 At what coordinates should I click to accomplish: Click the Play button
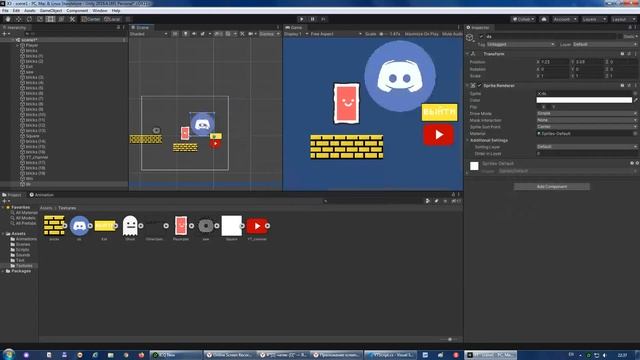pyautogui.click(x=302, y=19)
